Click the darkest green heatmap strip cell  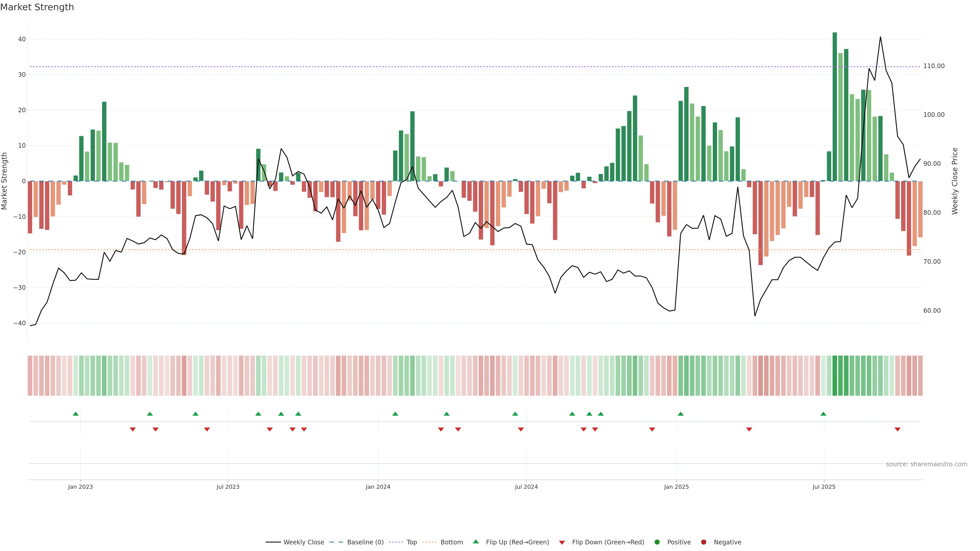coord(835,375)
